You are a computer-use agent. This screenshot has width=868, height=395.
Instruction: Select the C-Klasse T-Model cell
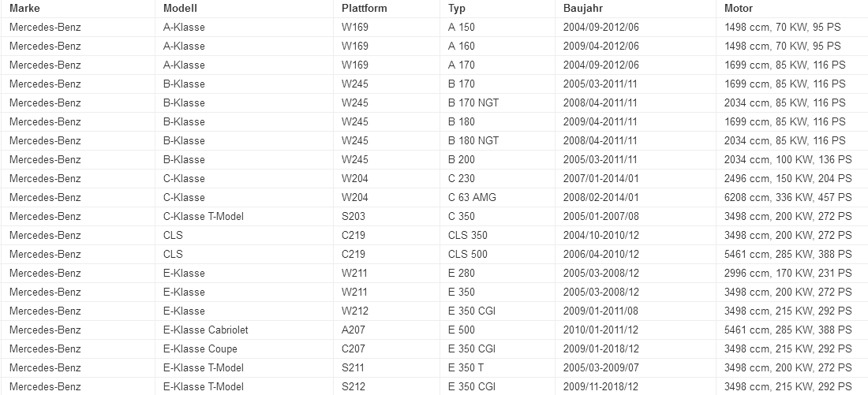[203, 216]
